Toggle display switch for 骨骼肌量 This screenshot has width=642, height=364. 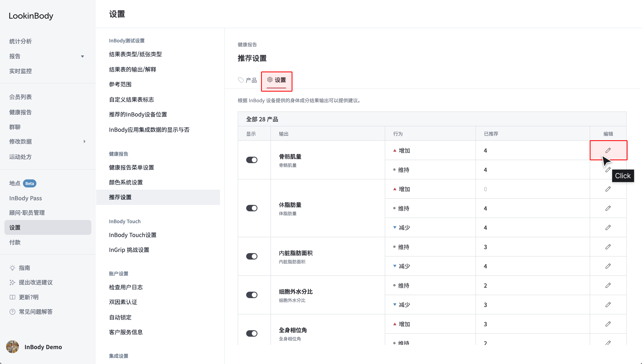click(x=252, y=160)
